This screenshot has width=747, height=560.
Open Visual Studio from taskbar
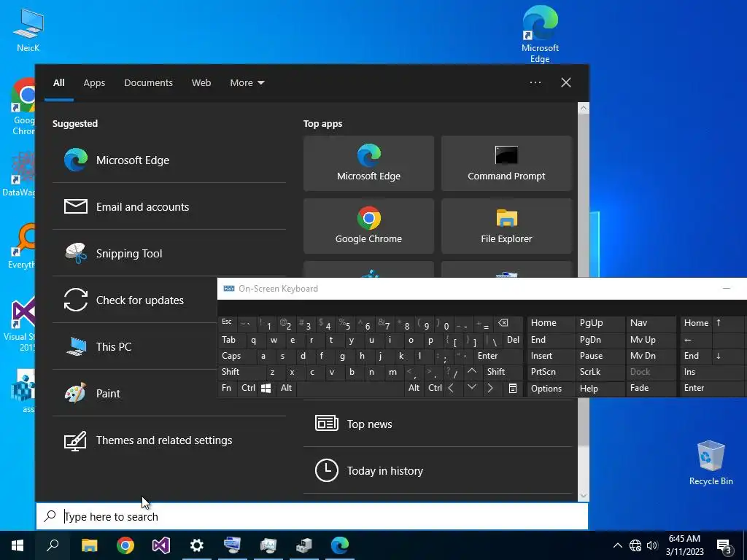pos(161,545)
